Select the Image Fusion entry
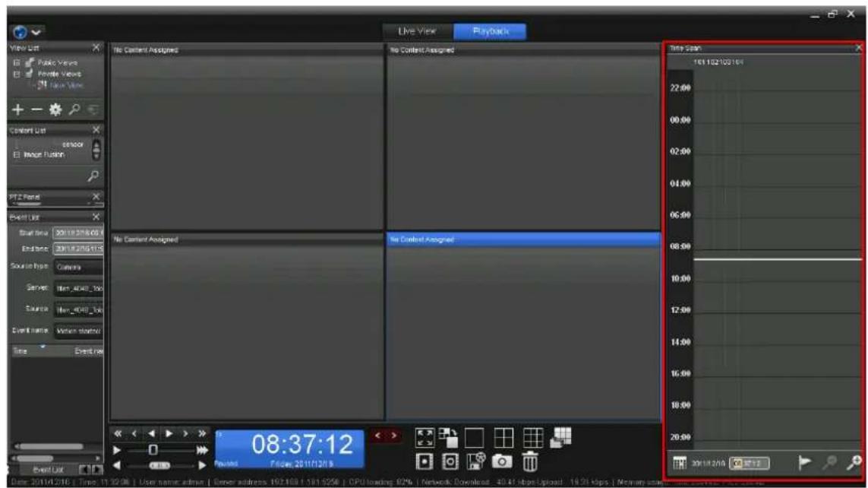The height and width of the screenshot is (488, 868). click(x=44, y=154)
